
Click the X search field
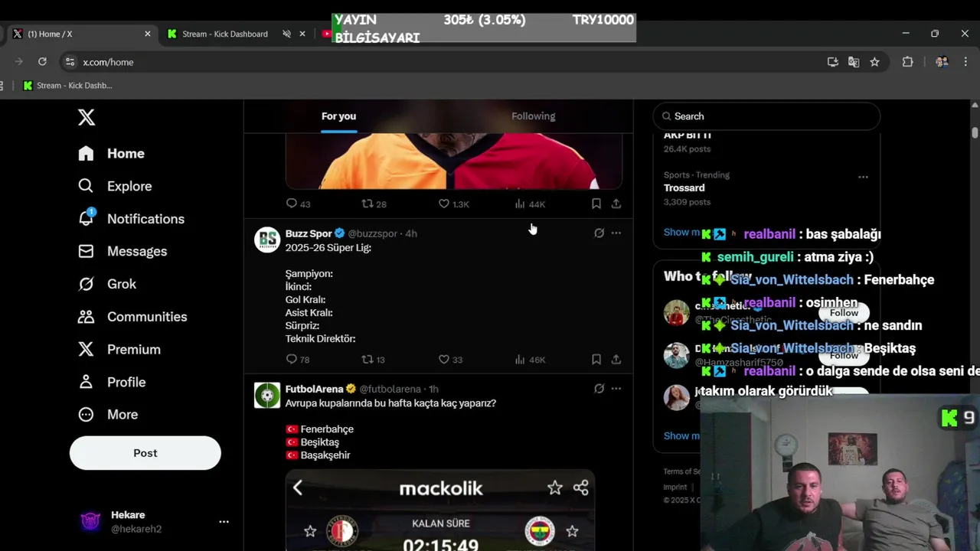click(x=766, y=116)
